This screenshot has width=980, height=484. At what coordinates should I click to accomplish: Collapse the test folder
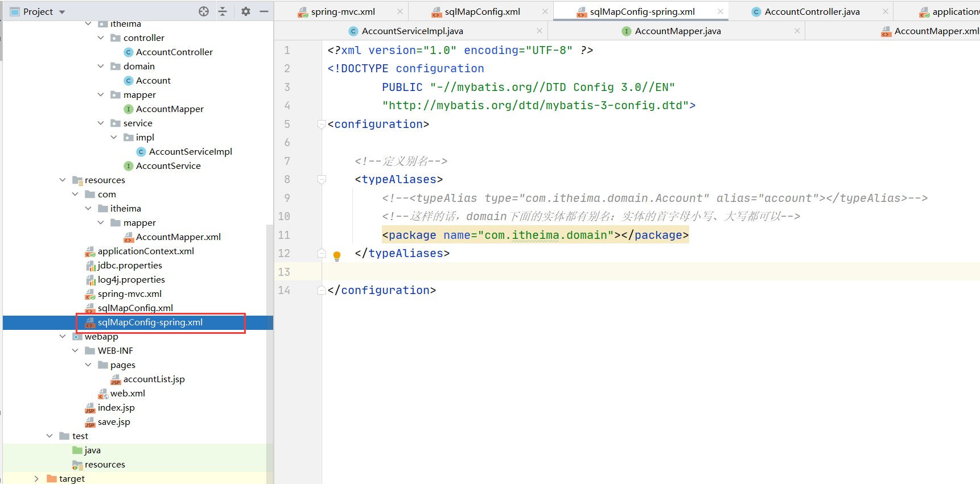click(x=50, y=436)
